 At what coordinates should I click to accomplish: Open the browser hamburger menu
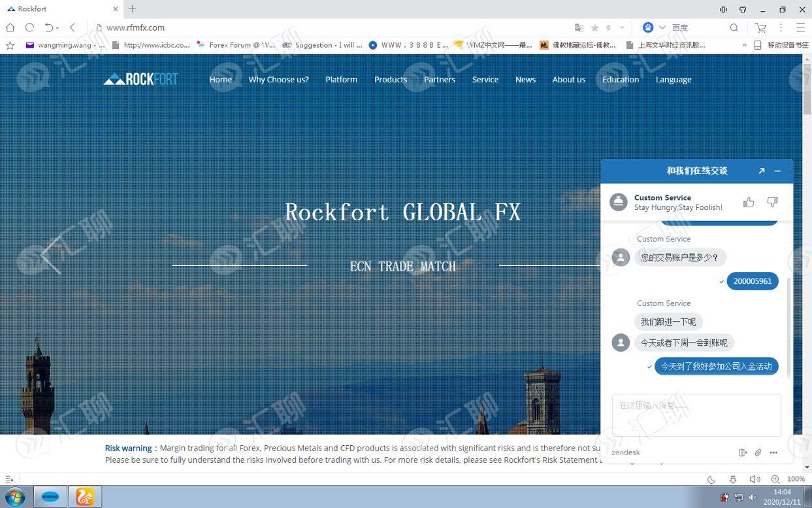[x=801, y=27]
